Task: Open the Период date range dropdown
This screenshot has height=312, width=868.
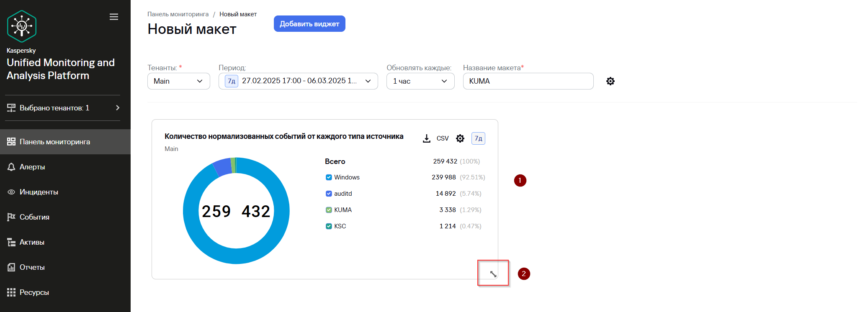Action: point(298,81)
